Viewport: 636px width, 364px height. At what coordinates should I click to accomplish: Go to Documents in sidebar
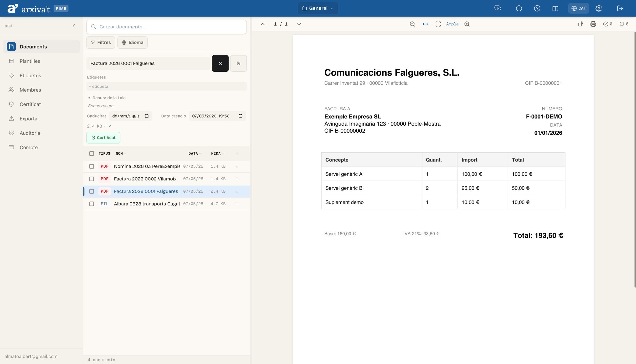41,46
